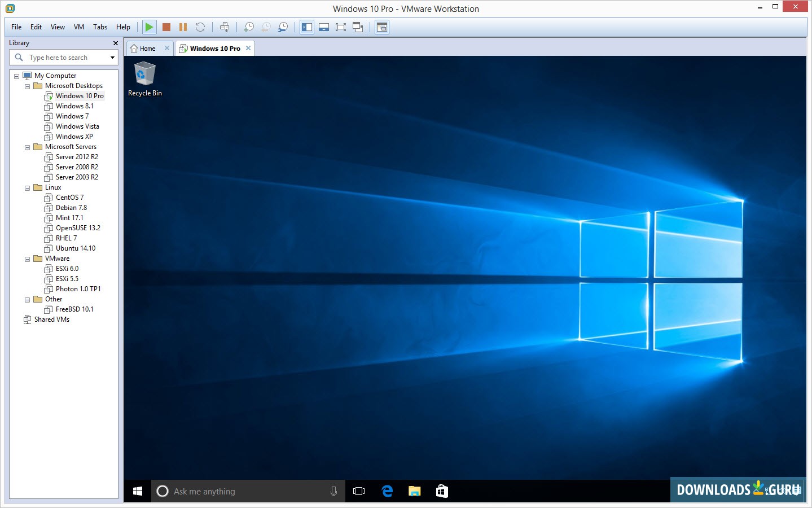Shut down the VM with the stop button

click(166, 27)
